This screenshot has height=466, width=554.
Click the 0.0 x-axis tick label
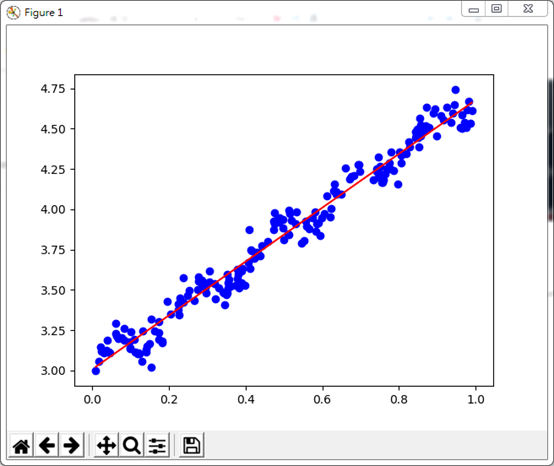tap(92, 400)
